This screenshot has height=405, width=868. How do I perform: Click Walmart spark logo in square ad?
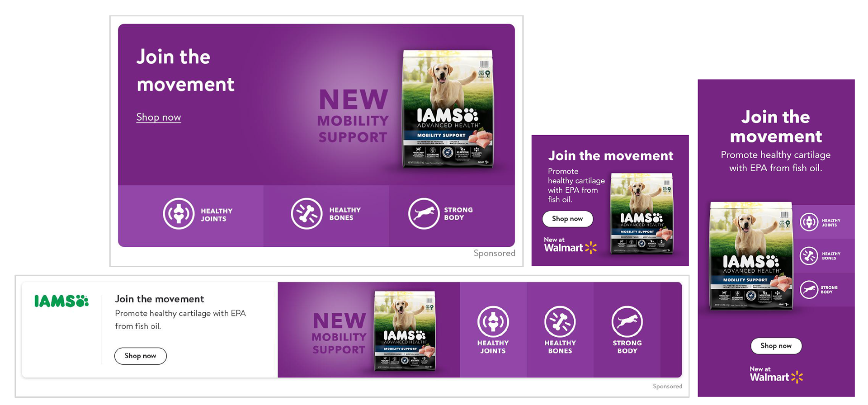[x=591, y=248]
